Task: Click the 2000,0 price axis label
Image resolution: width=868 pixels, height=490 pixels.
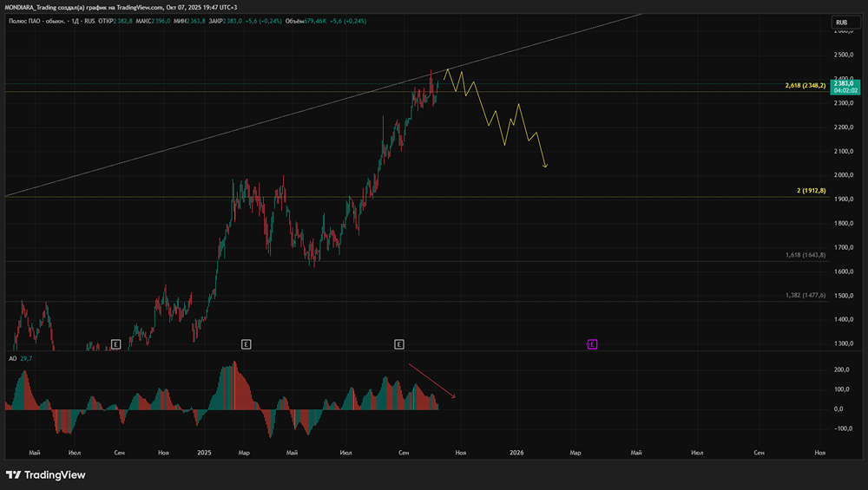Action: coord(844,175)
